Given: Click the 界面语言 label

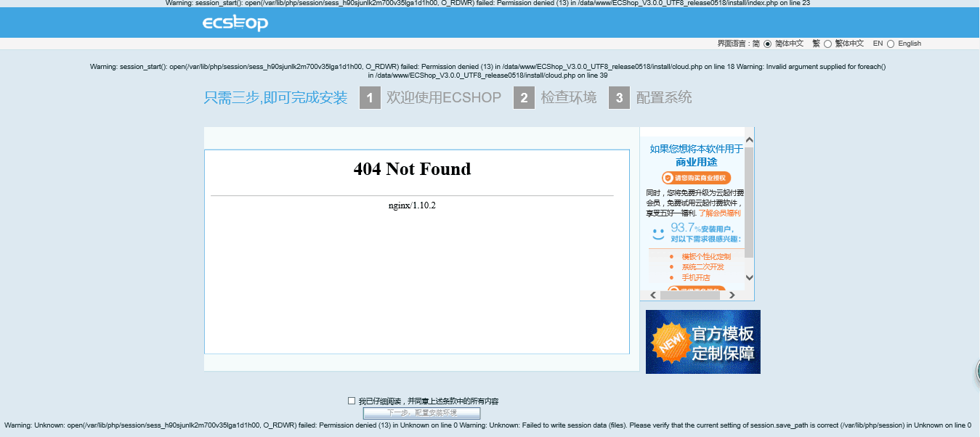Looking at the screenshot, I should click(733, 44).
